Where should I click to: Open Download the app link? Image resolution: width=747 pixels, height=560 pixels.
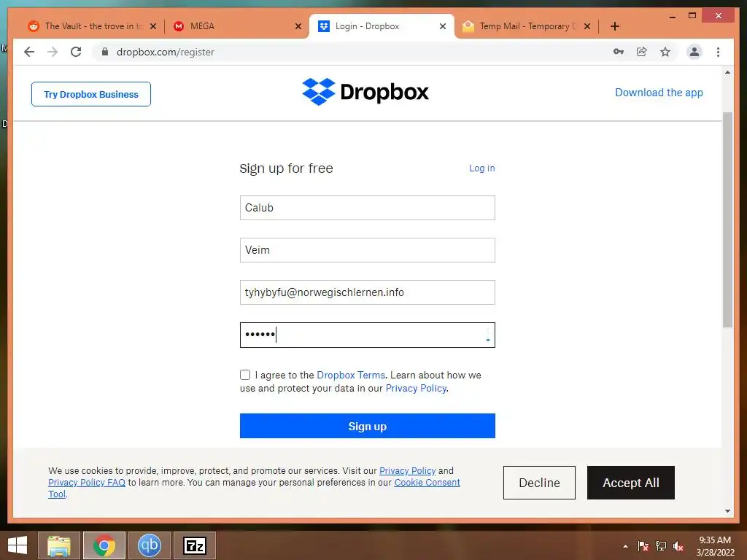coord(659,93)
